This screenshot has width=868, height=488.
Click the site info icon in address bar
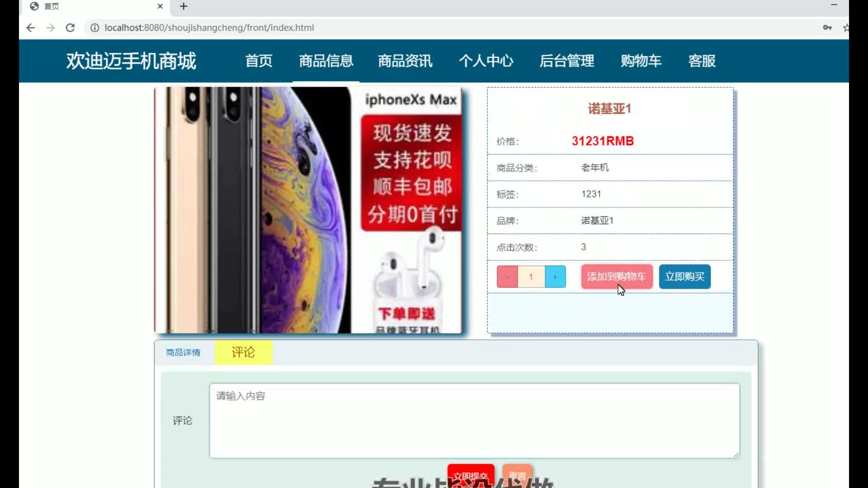[94, 28]
